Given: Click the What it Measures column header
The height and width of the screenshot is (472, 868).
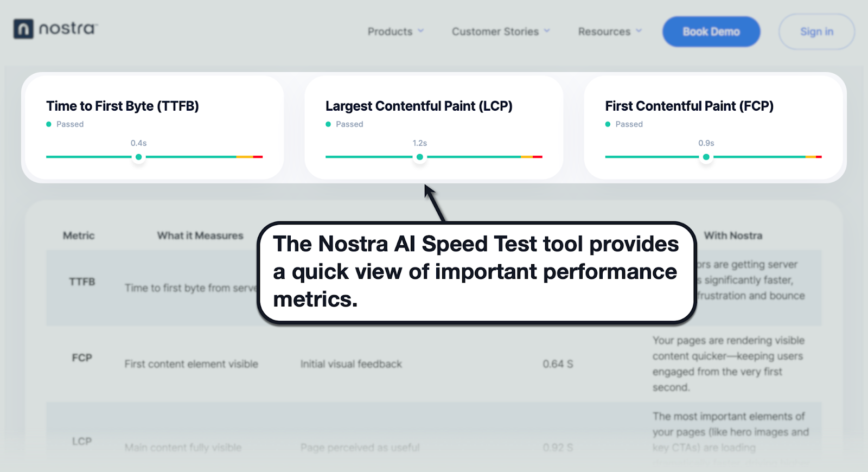Looking at the screenshot, I should tap(200, 235).
